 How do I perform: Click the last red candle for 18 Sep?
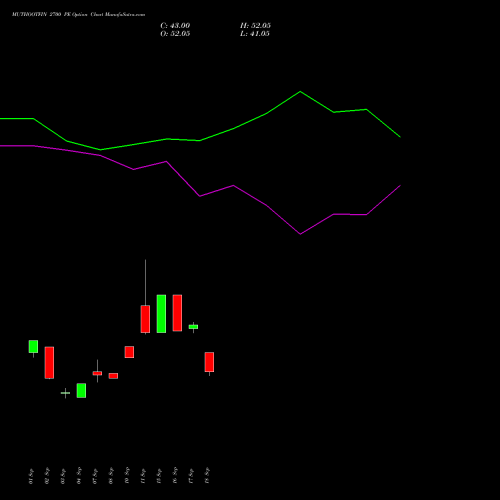[209, 362]
